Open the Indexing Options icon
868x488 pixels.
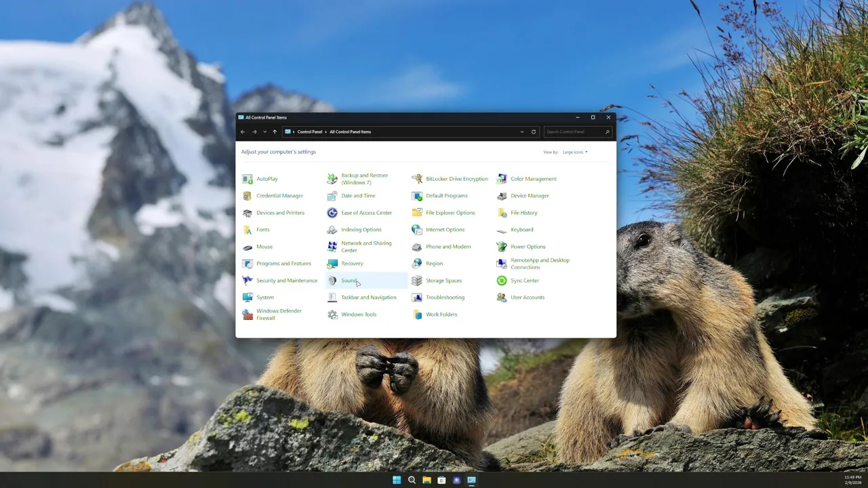(332, 230)
